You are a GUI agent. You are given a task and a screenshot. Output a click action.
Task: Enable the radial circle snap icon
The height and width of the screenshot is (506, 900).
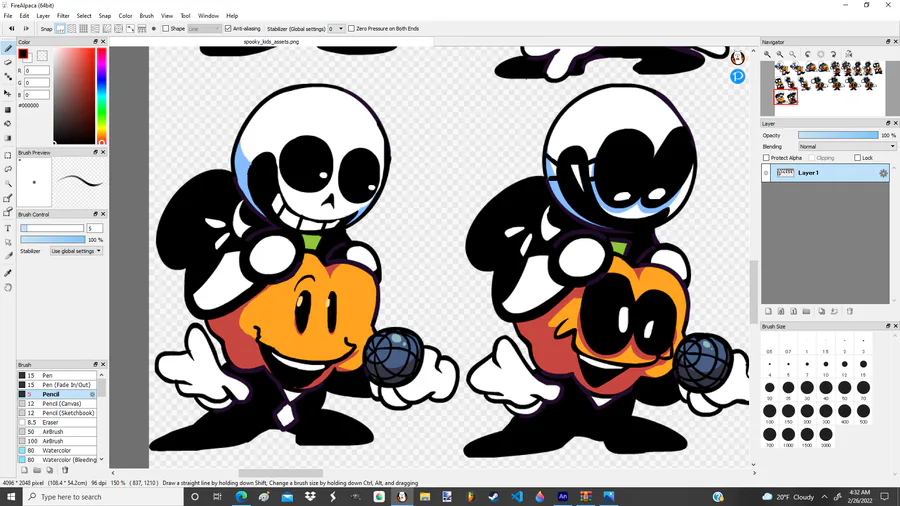(118, 29)
